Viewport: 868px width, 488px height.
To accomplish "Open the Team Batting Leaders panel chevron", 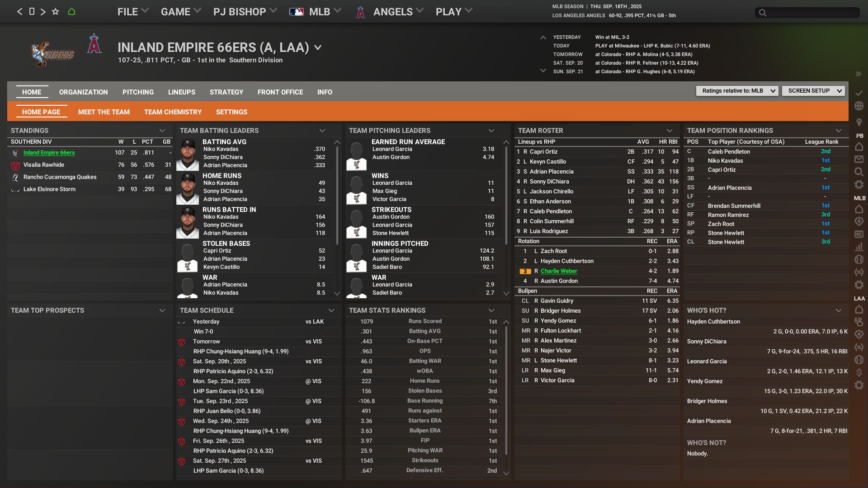I will (322, 131).
